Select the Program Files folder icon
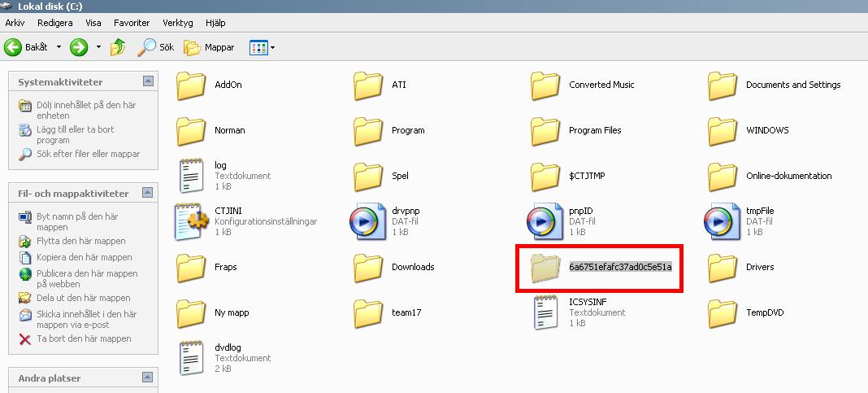This screenshot has height=393, width=868. coord(545,131)
